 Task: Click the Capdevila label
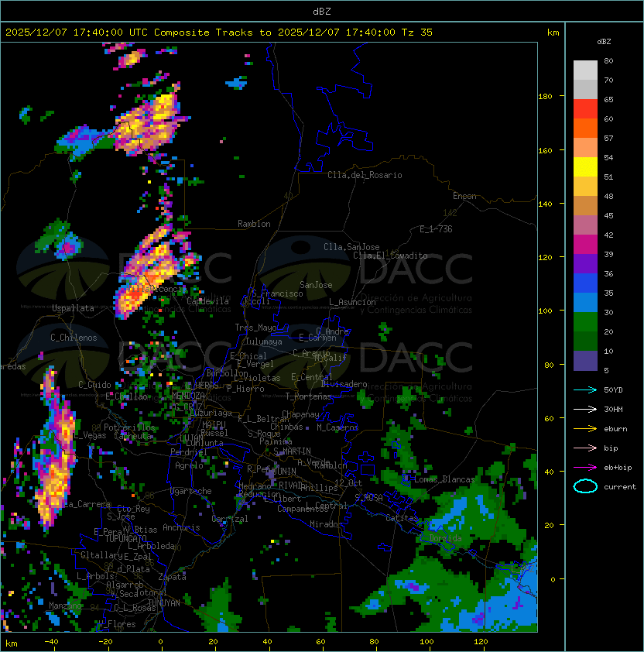pyautogui.click(x=208, y=301)
